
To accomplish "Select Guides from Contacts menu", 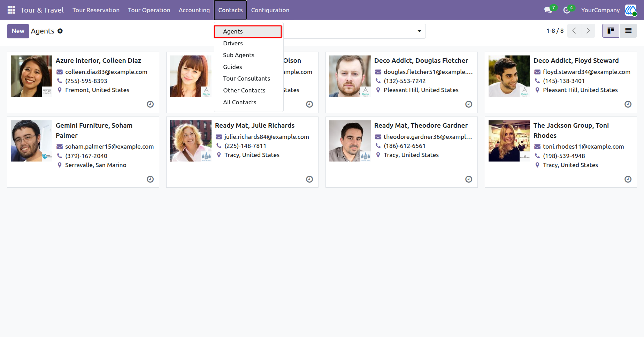I will pos(248,67).
